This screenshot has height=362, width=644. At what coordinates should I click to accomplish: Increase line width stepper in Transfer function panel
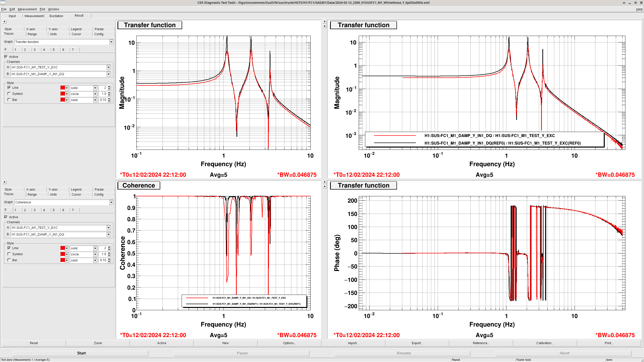tap(109, 86)
